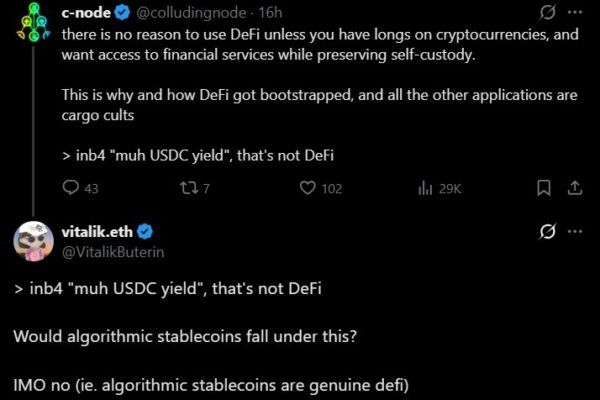Click the reply icon with 43 replies
Screen dimensions: 600x400
tap(71, 187)
